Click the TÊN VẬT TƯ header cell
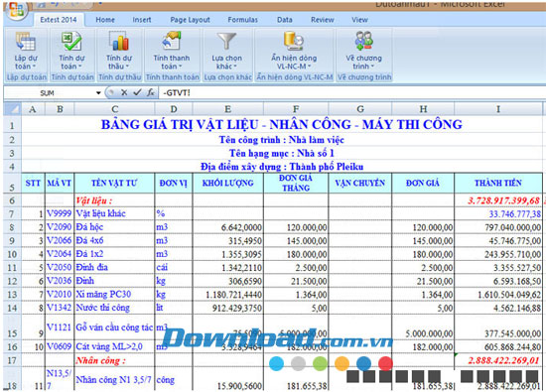Screen dimensions: 546x392 click(x=114, y=184)
